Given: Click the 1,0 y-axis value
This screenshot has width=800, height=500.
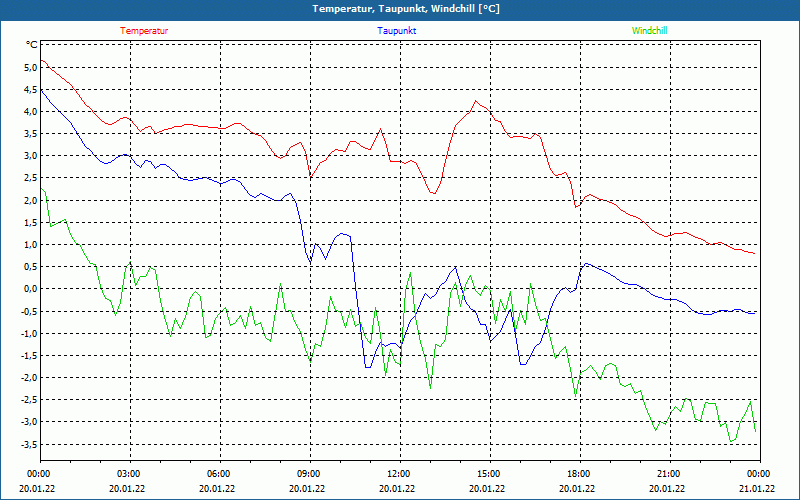Looking at the screenshot, I should (31, 244).
